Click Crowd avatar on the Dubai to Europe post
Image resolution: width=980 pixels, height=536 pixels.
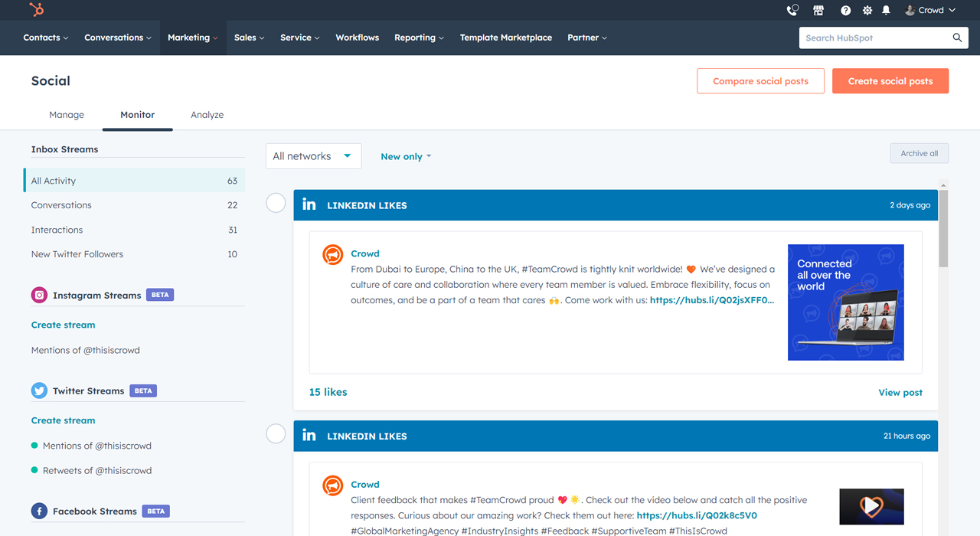[332, 255]
